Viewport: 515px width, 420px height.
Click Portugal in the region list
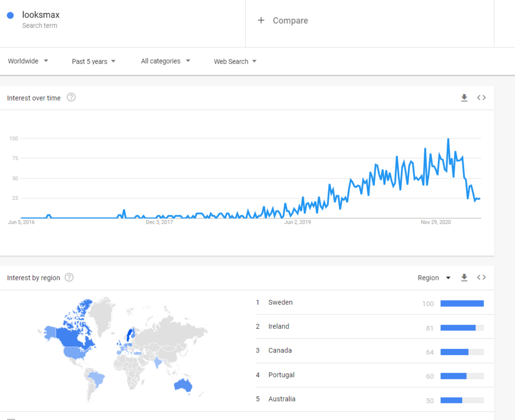click(x=281, y=375)
